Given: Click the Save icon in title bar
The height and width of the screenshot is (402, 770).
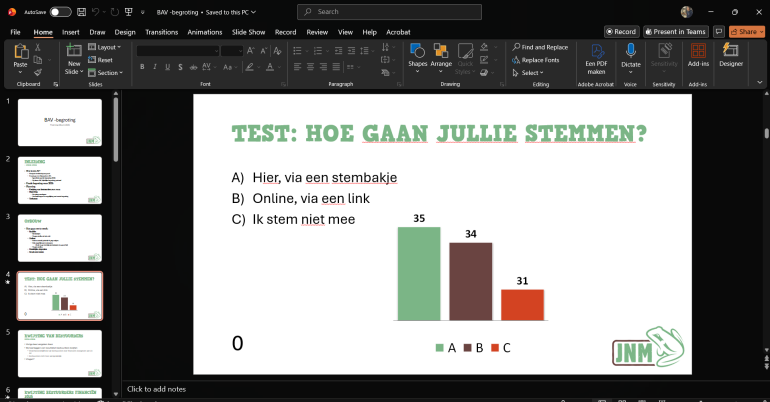Looking at the screenshot, I should tap(82, 12).
